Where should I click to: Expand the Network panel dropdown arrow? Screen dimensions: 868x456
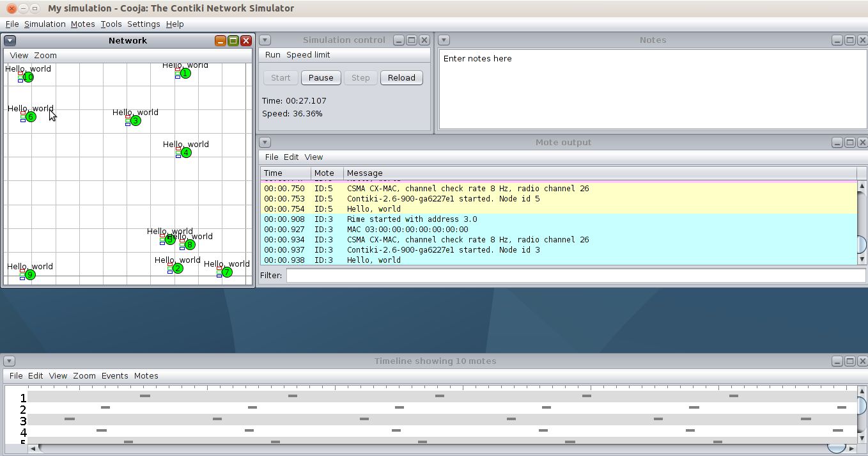(10, 40)
